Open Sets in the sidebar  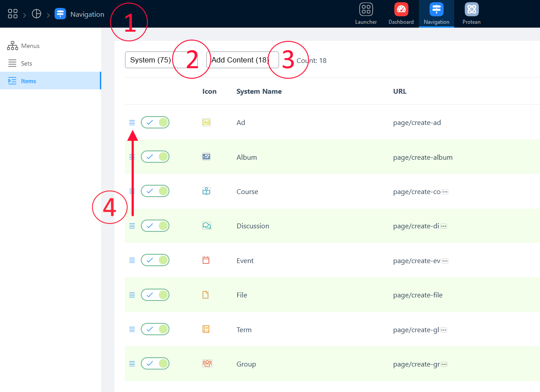tap(26, 63)
